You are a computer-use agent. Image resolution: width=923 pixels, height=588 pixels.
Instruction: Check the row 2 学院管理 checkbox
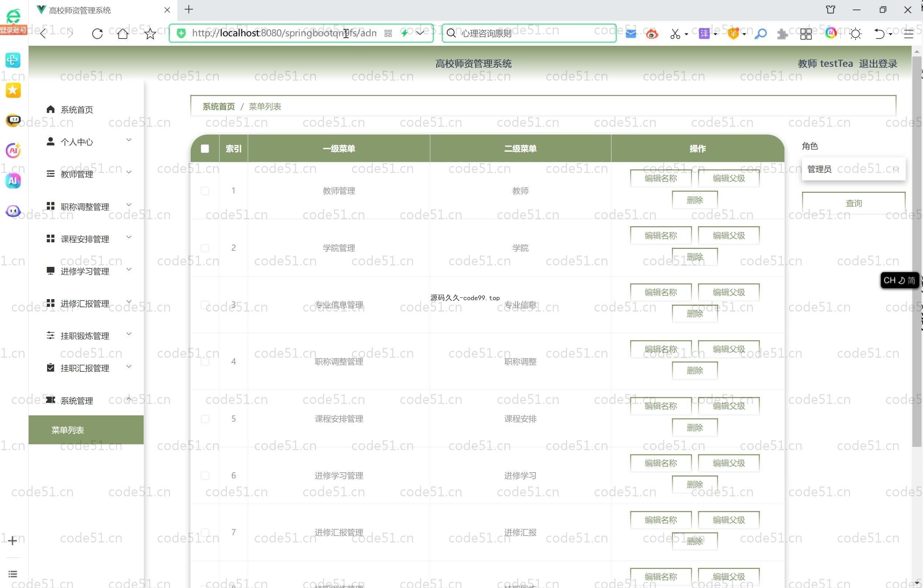coord(205,248)
